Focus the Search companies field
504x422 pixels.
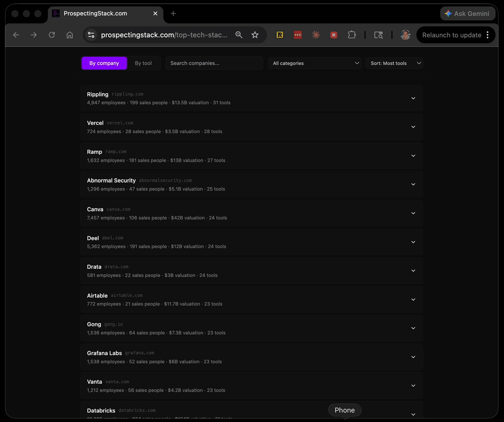click(x=214, y=63)
